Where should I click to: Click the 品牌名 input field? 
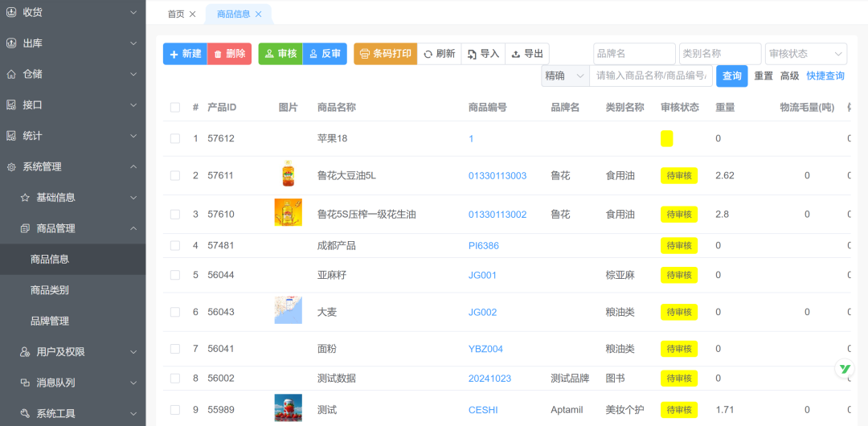pyautogui.click(x=634, y=54)
